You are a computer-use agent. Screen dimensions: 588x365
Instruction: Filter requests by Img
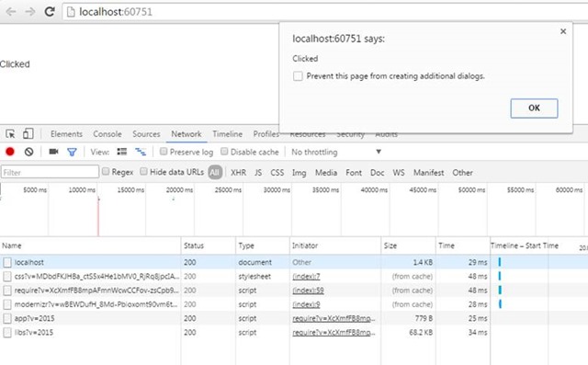coord(300,173)
